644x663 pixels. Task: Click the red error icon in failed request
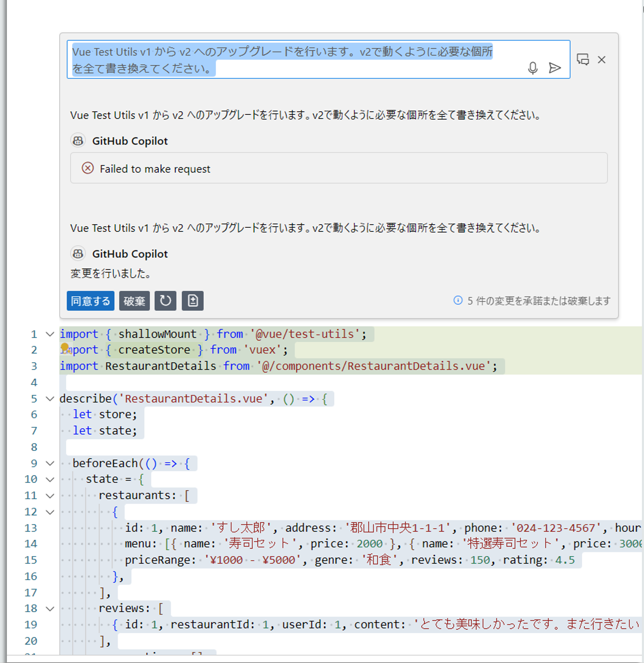(87, 169)
